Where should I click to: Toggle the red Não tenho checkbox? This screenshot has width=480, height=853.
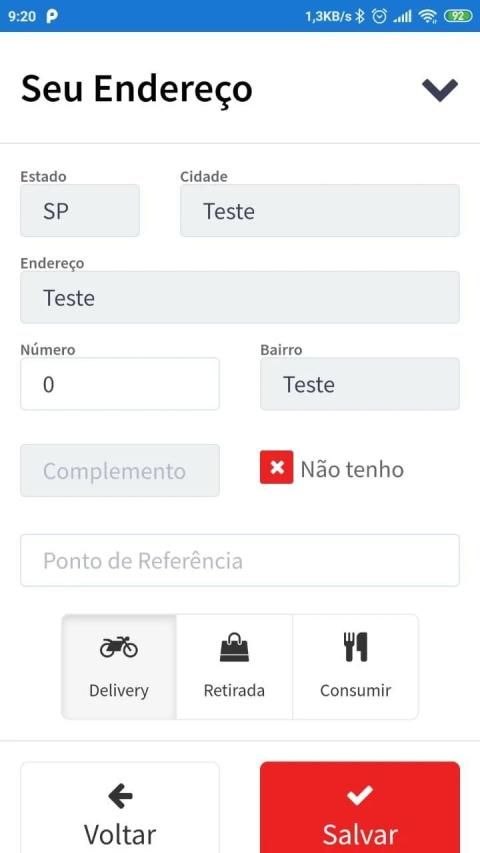[x=276, y=467]
